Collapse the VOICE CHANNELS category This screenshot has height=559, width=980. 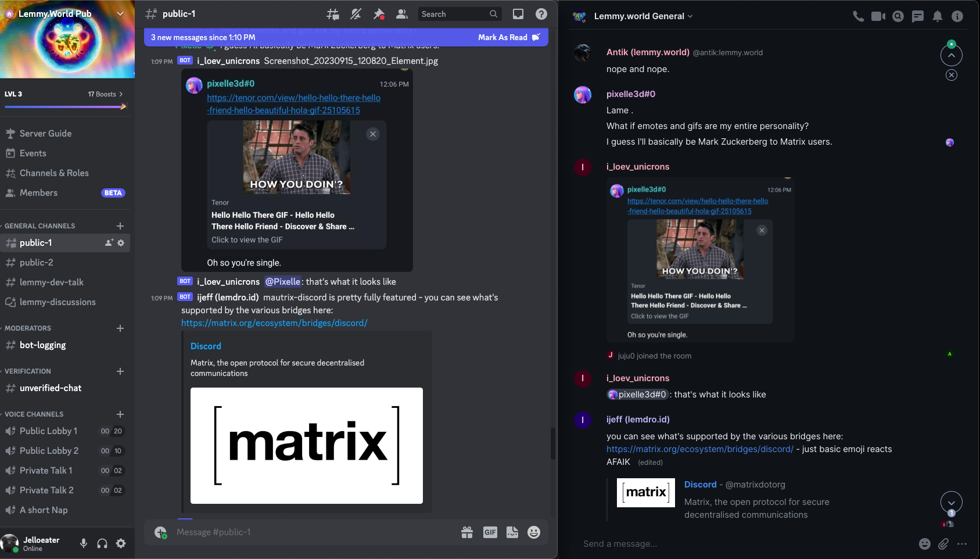tap(34, 414)
